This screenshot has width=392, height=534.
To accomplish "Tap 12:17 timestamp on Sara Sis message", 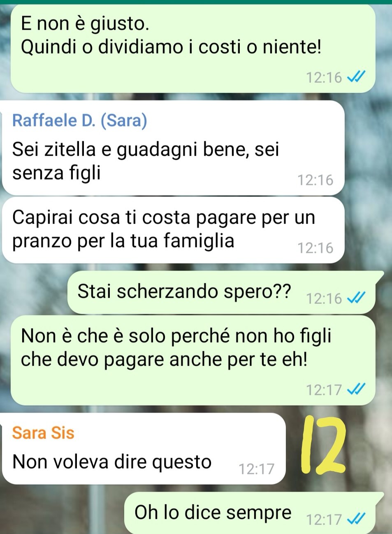I will (256, 469).
